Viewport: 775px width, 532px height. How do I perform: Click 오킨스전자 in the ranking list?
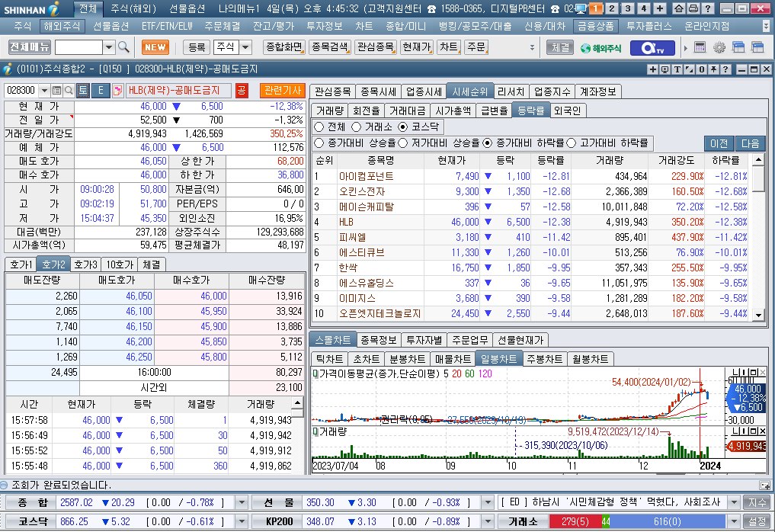(x=362, y=191)
